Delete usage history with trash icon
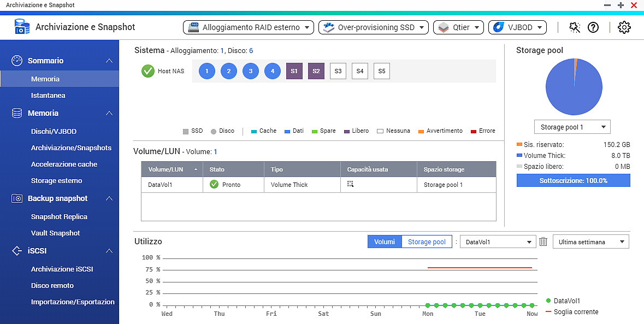The image size is (644, 324). [543, 241]
